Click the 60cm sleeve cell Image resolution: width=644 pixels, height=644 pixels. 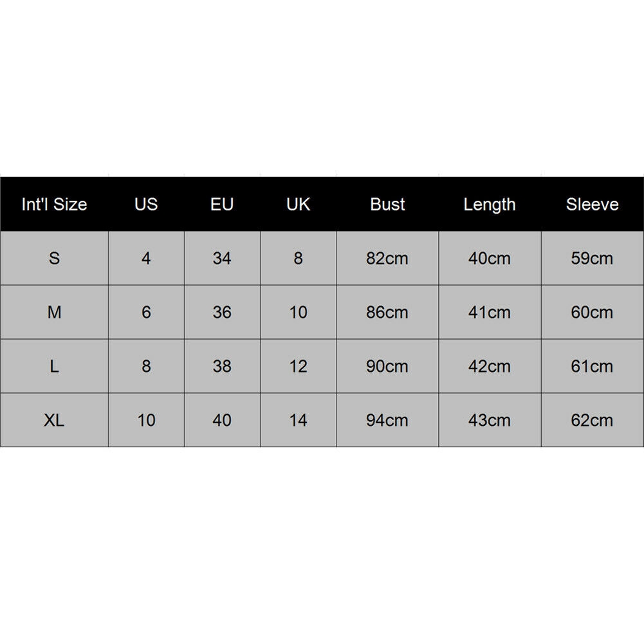(592, 313)
